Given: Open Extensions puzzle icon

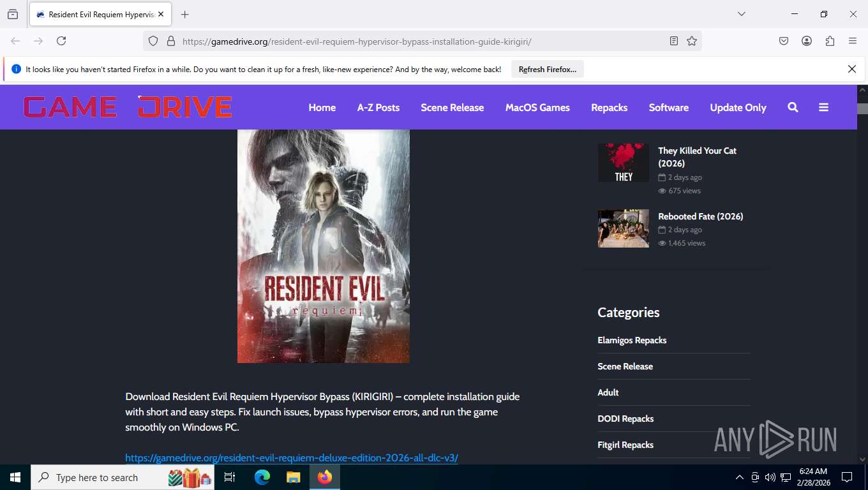Looking at the screenshot, I should [x=830, y=41].
